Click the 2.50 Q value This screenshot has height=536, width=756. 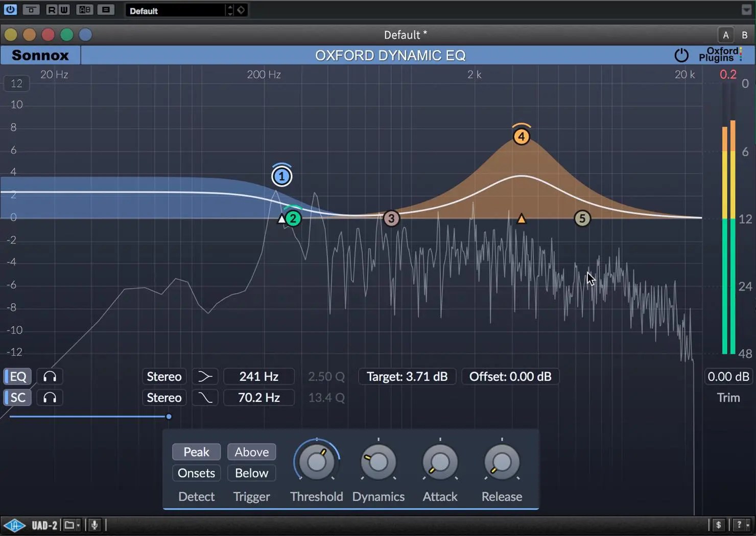(326, 377)
